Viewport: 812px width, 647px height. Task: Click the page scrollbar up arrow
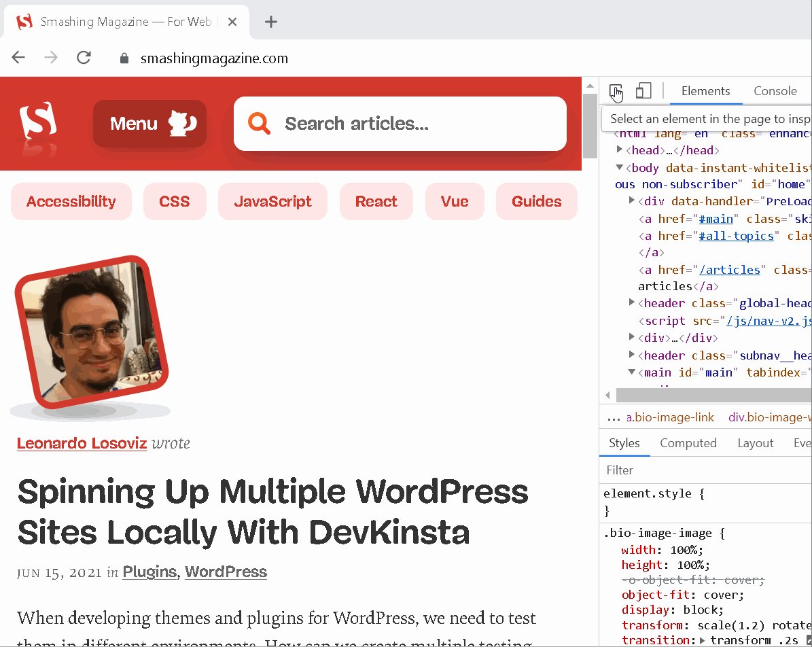pos(590,86)
